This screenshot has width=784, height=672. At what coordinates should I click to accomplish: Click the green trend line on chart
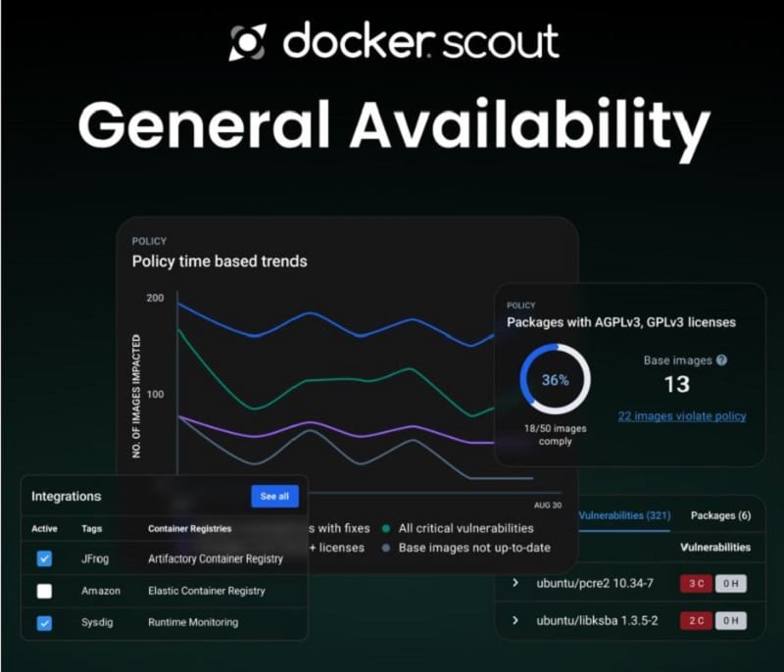[310, 381]
